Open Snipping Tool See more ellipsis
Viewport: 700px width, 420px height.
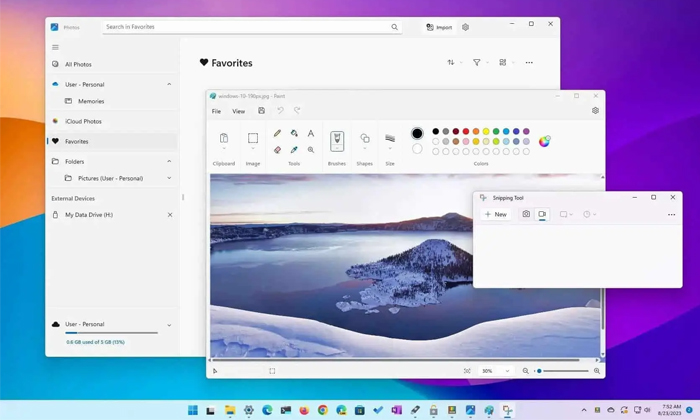pos(671,215)
